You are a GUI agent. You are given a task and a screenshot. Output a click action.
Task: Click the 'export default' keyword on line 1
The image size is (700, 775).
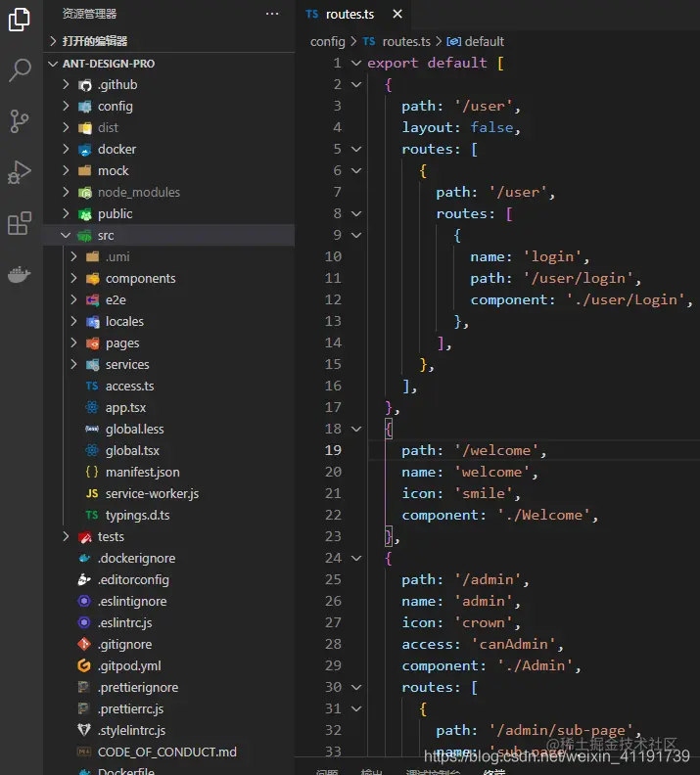[427, 63]
